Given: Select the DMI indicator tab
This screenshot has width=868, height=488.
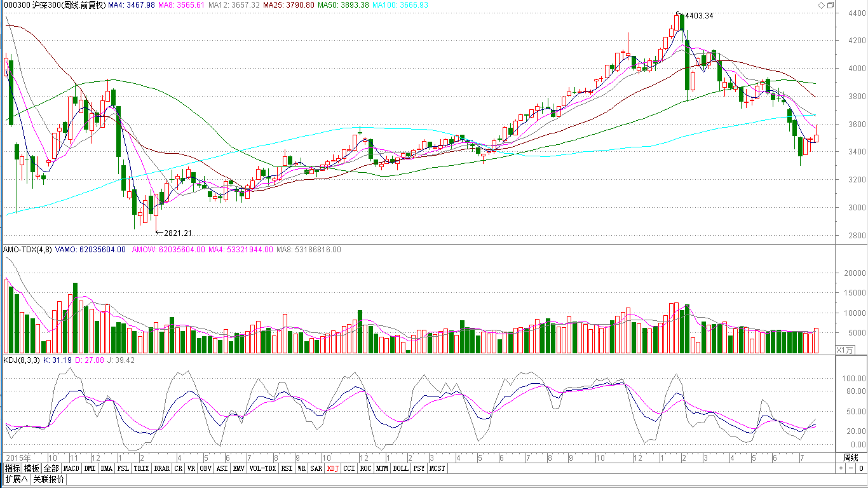Looking at the screenshot, I should 90,468.
